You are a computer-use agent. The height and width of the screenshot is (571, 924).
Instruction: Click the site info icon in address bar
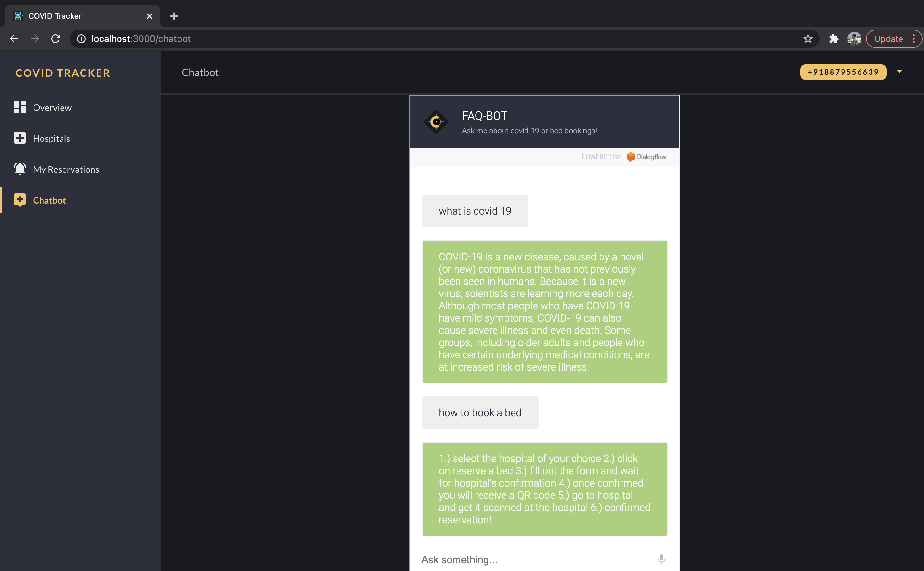click(x=81, y=39)
